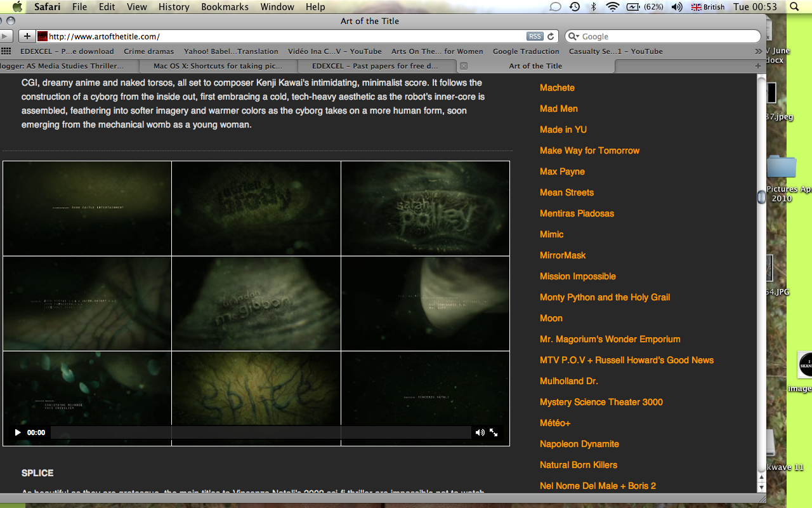Open the View menu
Viewport: 812px width, 508px height.
pos(137,7)
